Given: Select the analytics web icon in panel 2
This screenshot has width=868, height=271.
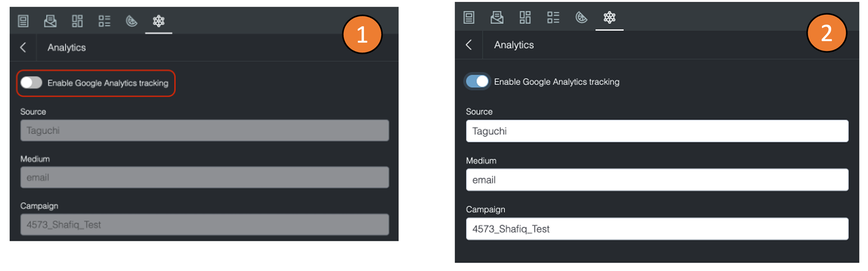Looking at the screenshot, I should click(609, 18).
